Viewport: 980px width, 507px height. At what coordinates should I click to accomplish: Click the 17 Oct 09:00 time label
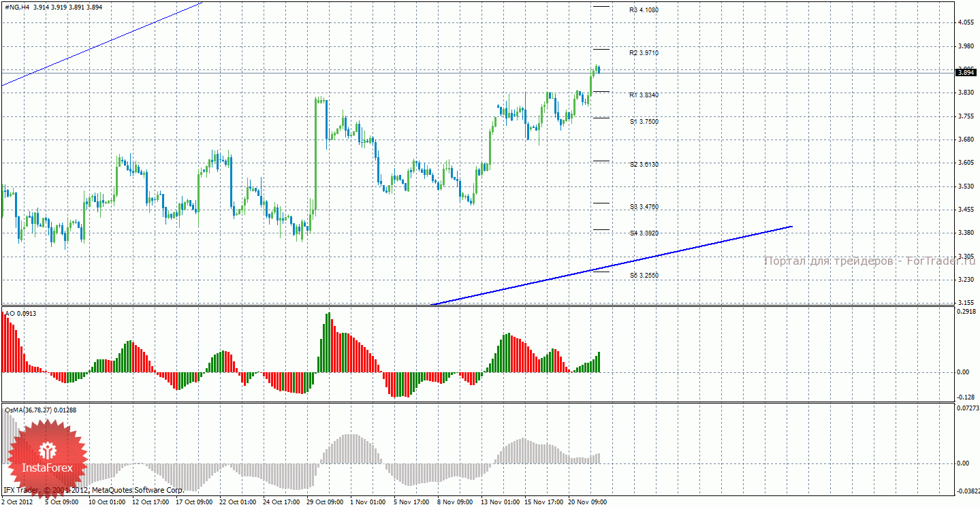194,502
